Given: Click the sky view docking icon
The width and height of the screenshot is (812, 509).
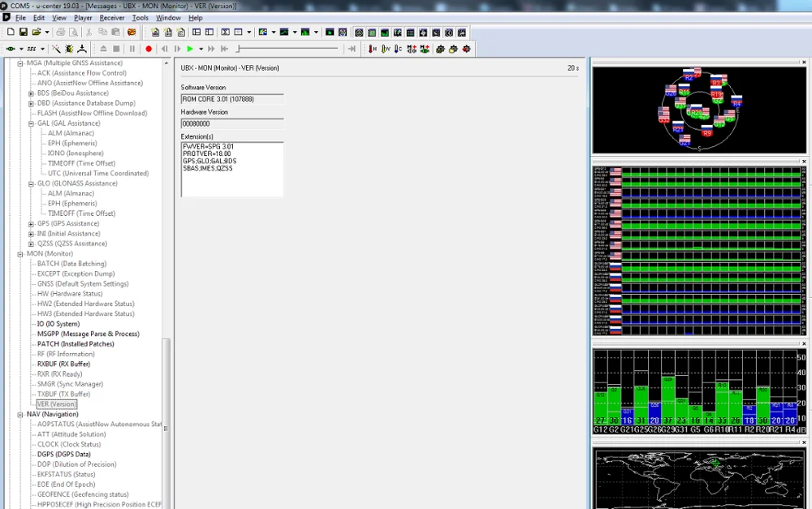Looking at the screenshot, I should pos(359,32).
